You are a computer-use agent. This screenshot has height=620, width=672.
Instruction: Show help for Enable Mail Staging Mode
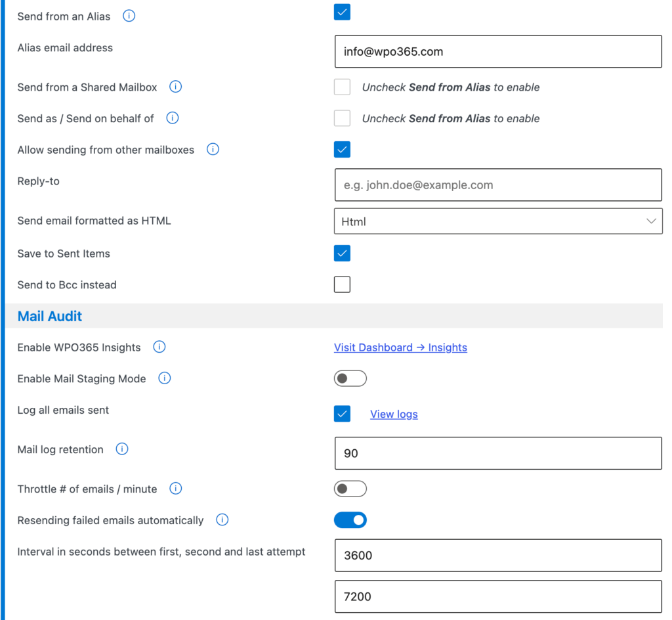tap(165, 378)
